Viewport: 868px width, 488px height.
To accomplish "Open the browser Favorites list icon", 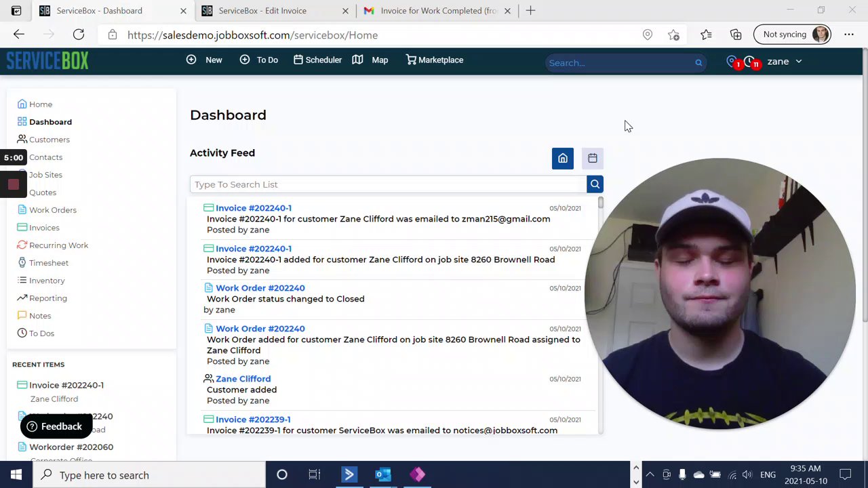I will (706, 35).
